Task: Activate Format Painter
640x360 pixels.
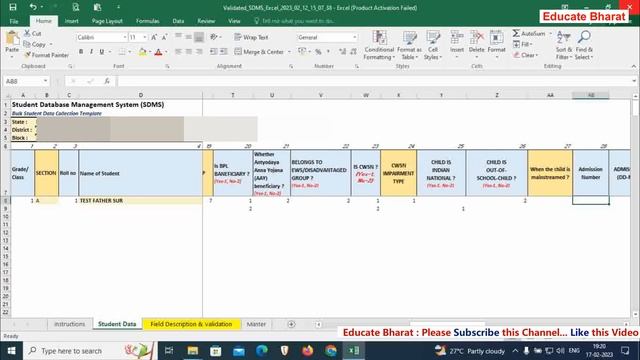Action: [46, 55]
